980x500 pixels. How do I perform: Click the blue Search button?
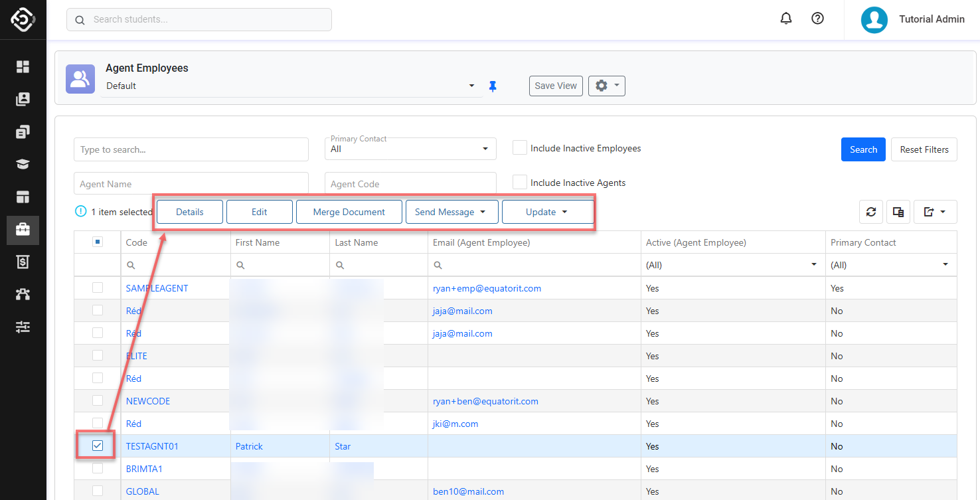[x=863, y=149]
